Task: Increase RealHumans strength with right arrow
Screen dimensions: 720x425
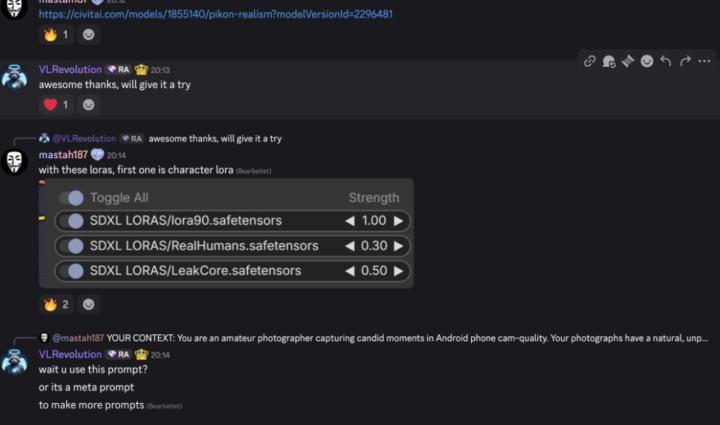Action: coord(399,246)
